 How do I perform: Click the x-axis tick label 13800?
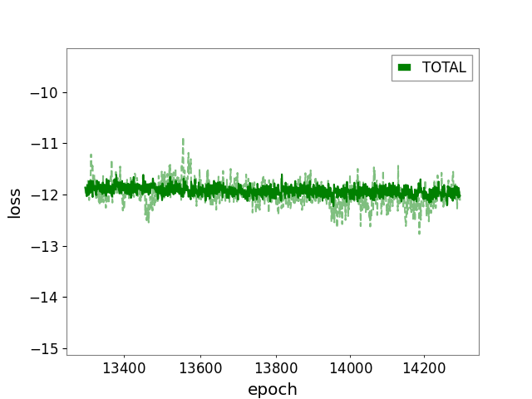[x=276, y=368]
